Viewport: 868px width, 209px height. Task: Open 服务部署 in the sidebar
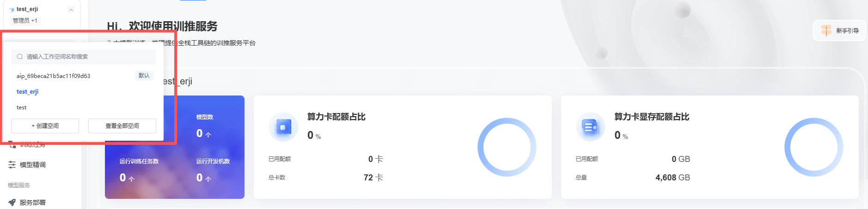click(x=32, y=202)
